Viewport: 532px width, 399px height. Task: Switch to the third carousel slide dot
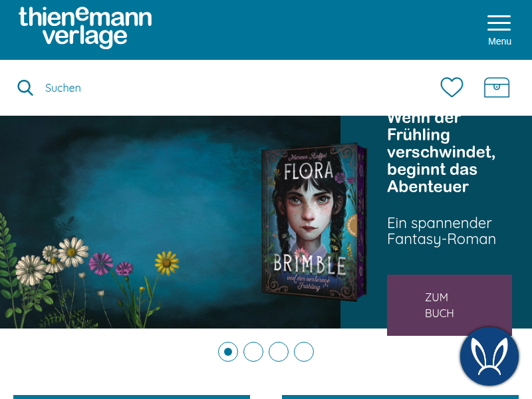(279, 352)
